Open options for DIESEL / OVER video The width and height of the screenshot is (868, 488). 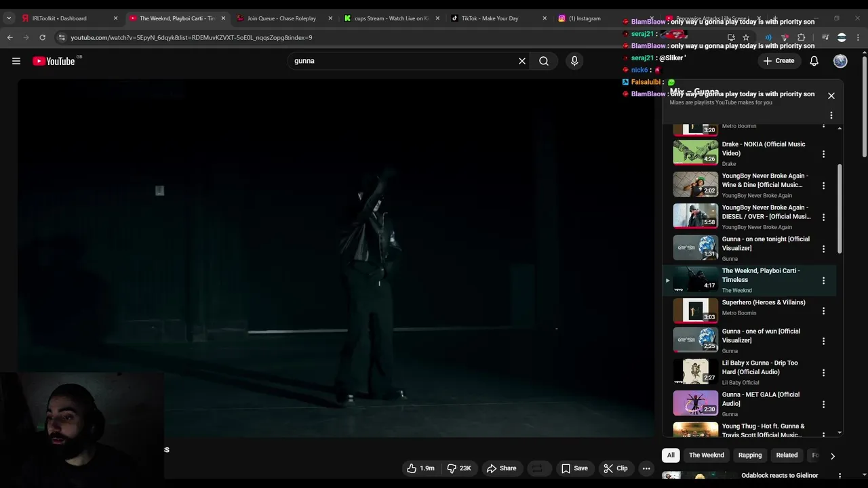824,218
